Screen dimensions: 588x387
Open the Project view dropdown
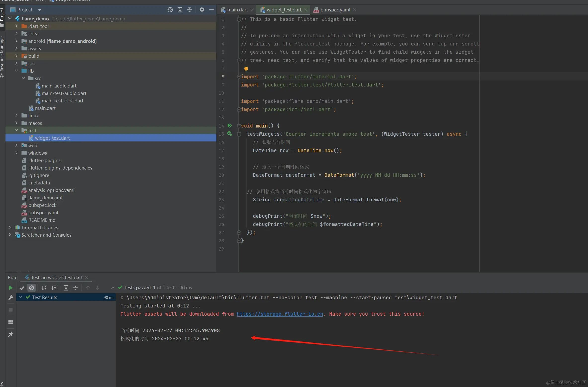point(39,10)
